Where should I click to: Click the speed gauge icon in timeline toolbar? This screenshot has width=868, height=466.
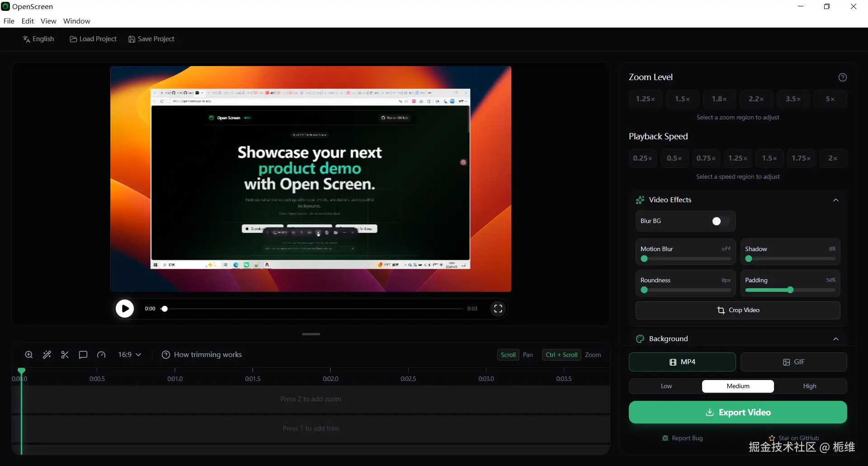(x=101, y=355)
